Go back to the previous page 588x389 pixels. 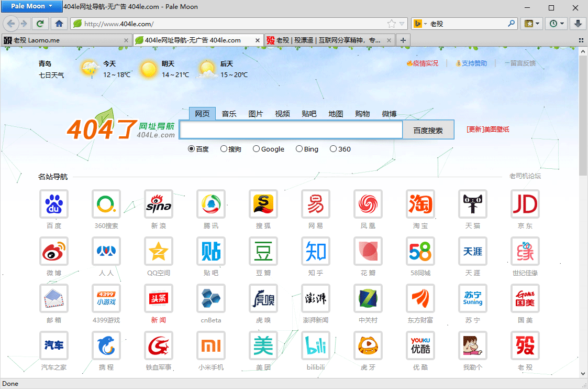[x=11, y=24]
